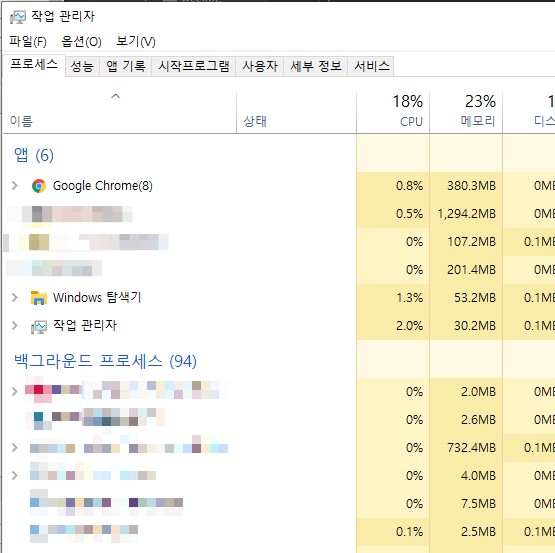Sort processes by the CPU column header
The height and width of the screenshot is (553, 555).
(x=393, y=112)
